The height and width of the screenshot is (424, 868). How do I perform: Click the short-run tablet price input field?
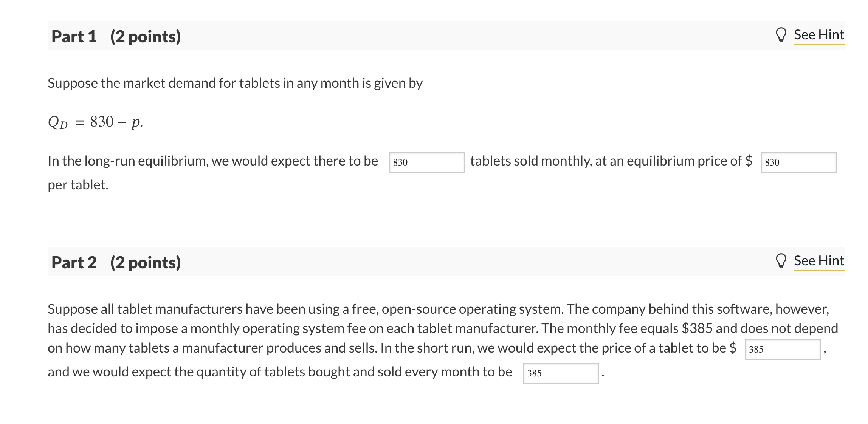click(783, 350)
